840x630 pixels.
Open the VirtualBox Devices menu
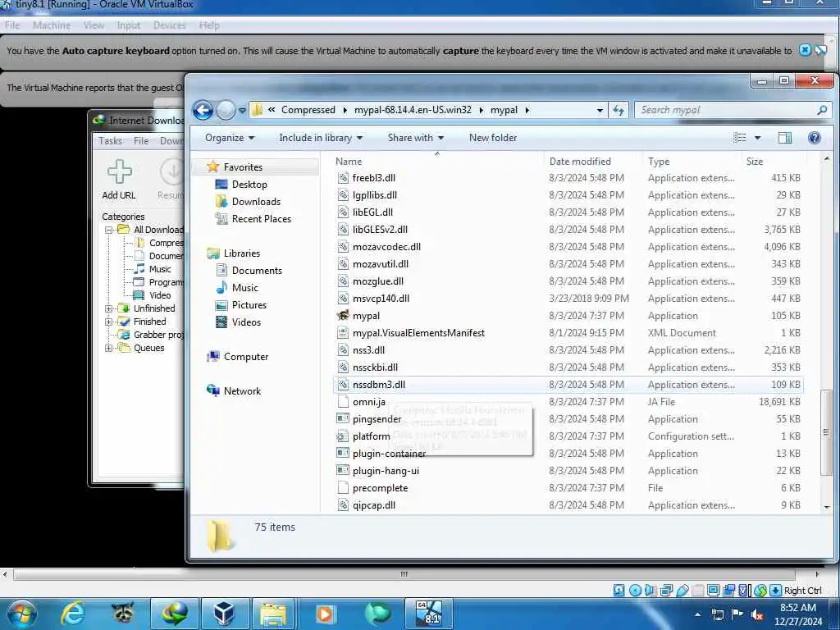(169, 25)
